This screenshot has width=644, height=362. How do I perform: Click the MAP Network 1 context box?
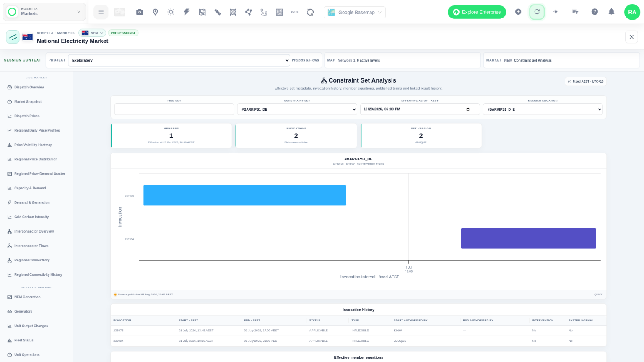(402, 60)
